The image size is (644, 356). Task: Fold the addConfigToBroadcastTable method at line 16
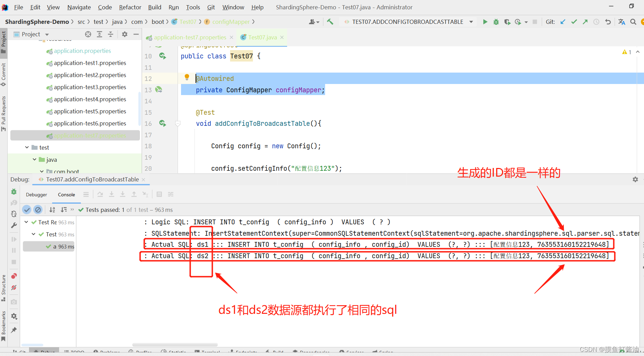pos(178,123)
